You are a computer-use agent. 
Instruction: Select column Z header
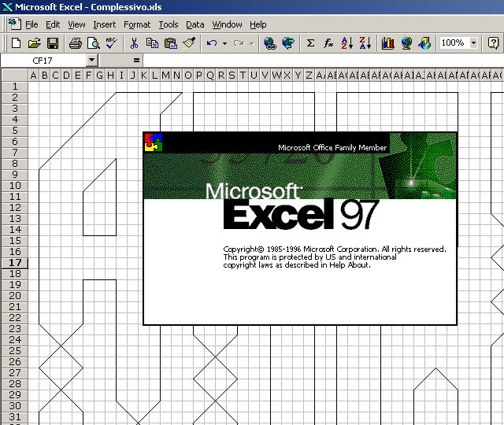[309, 76]
